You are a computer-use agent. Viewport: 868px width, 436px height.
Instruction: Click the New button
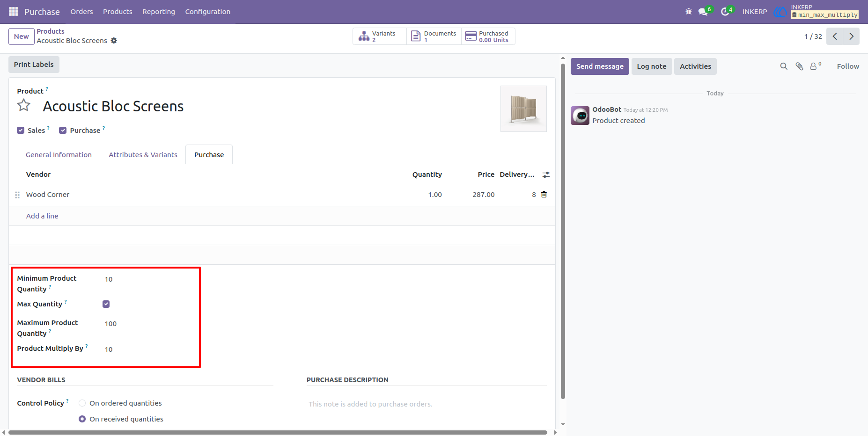click(x=22, y=36)
